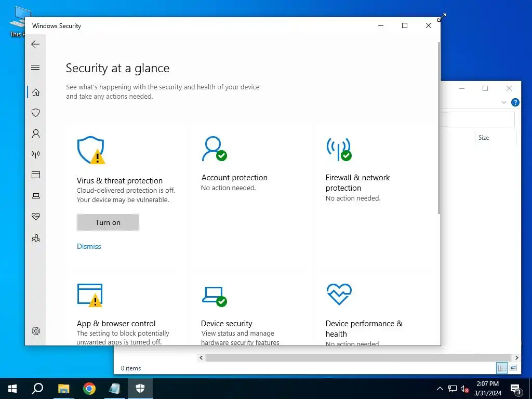Maximize the Windows Security window
The image size is (532, 399).
pyautogui.click(x=404, y=25)
